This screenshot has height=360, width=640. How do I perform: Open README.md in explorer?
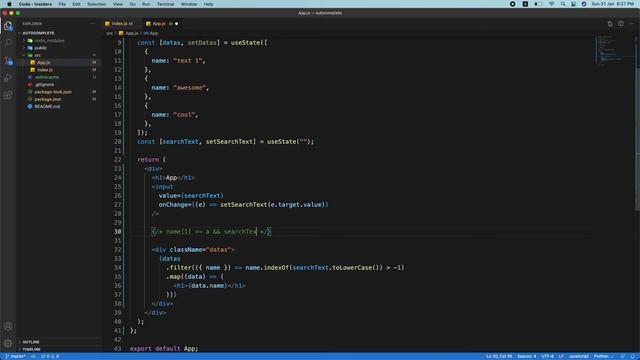click(47, 107)
